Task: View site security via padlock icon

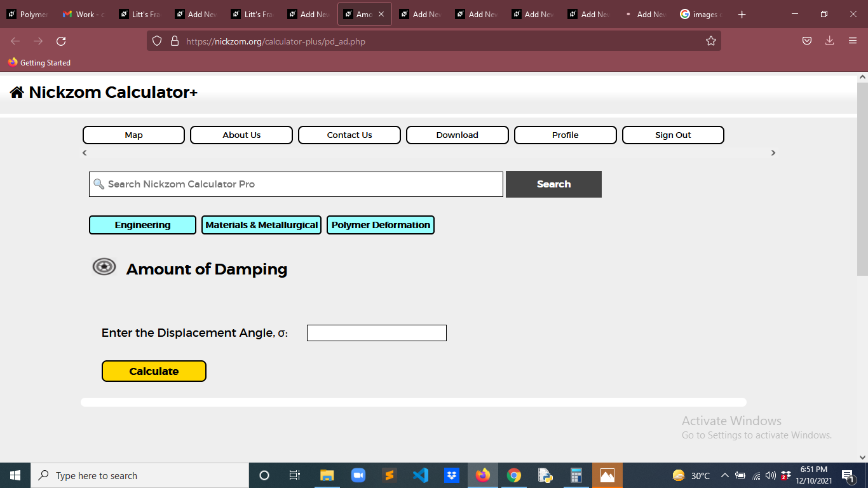Action: (175, 41)
